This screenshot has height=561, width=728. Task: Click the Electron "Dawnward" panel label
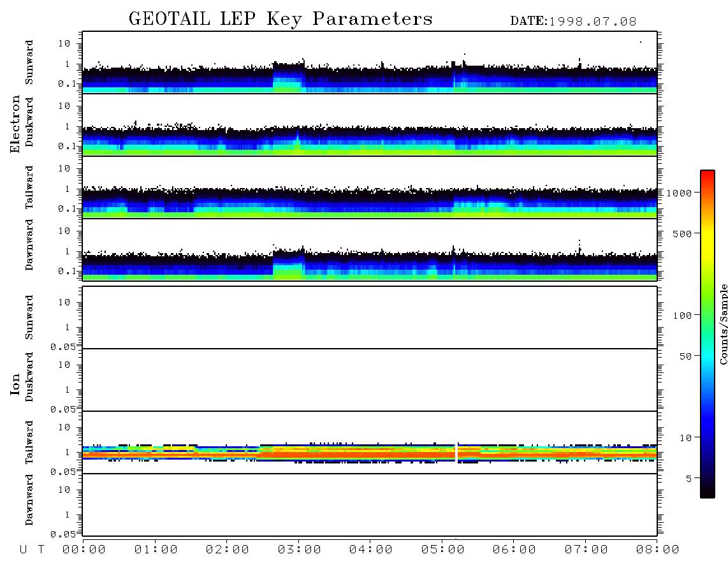pos(29,245)
